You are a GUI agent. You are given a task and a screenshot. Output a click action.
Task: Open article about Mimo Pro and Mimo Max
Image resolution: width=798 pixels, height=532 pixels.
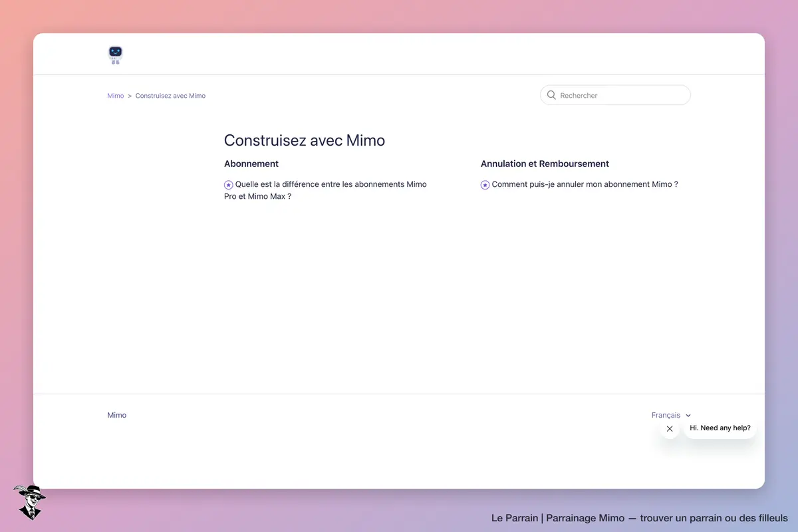pyautogui.click(x=325, y=190)
